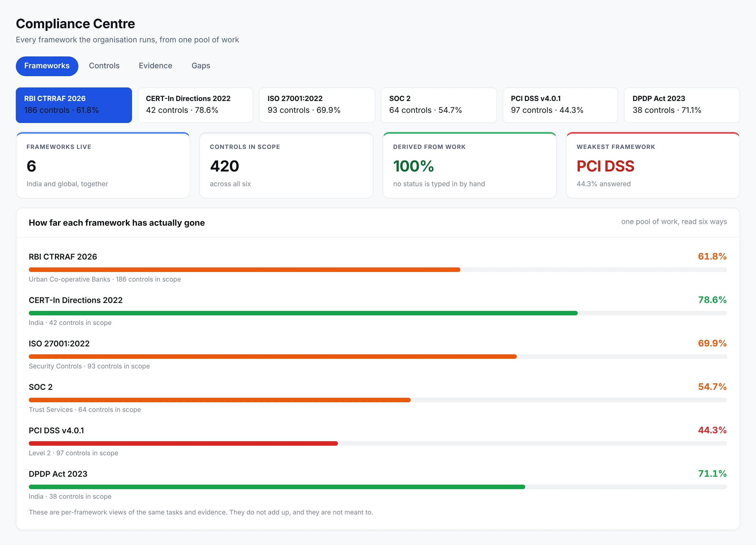Viewport: 756px width, 545px height.
Task: Click the ISO 27001:2022 row title in list
Action: [x=59, y=344]
